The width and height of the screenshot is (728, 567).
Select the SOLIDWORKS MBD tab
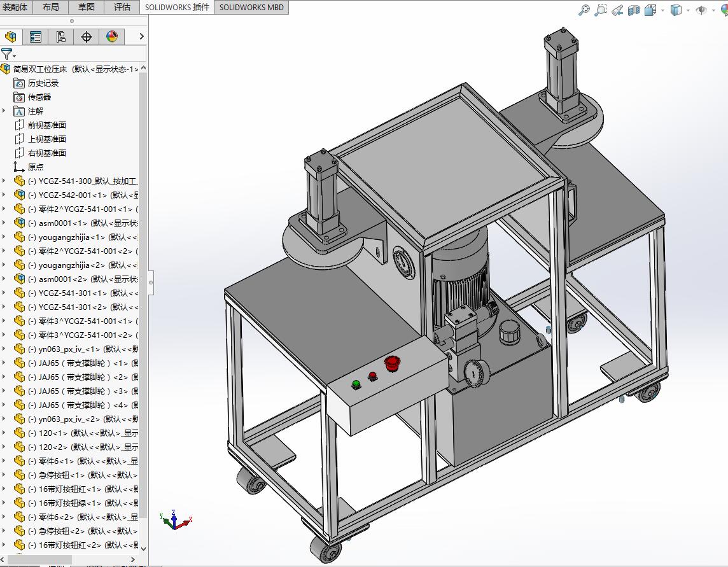click(251, 8)
